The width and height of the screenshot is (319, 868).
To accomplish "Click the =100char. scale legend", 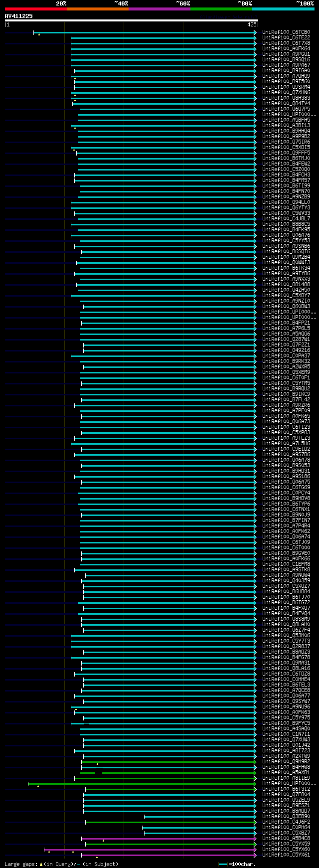I will [237, 864].
